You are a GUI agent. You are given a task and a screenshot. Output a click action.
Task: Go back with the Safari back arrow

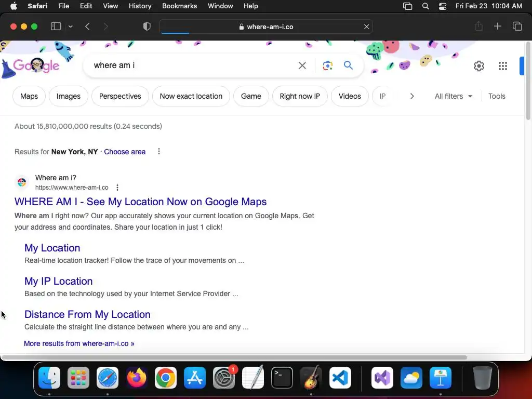tap(87, 26)
